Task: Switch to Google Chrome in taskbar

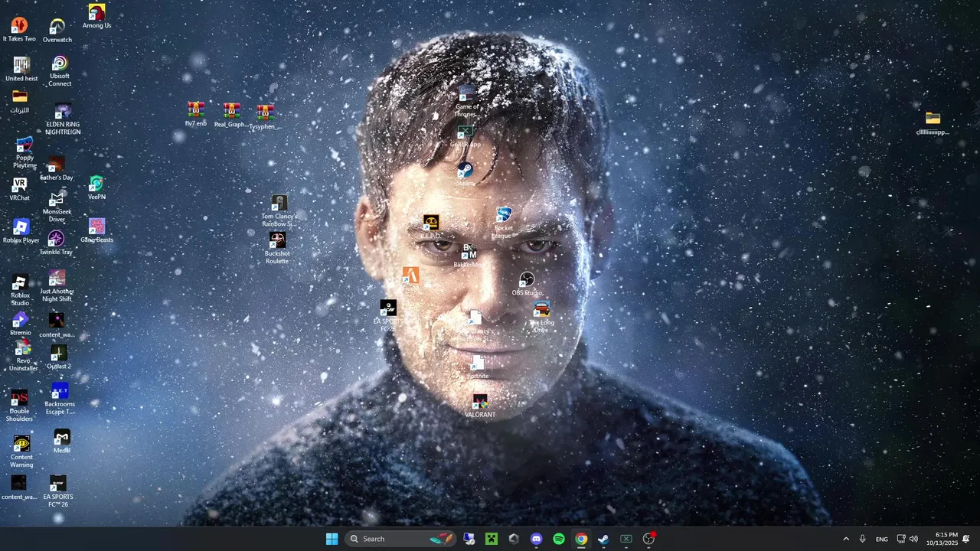Action: coord(581,539)
